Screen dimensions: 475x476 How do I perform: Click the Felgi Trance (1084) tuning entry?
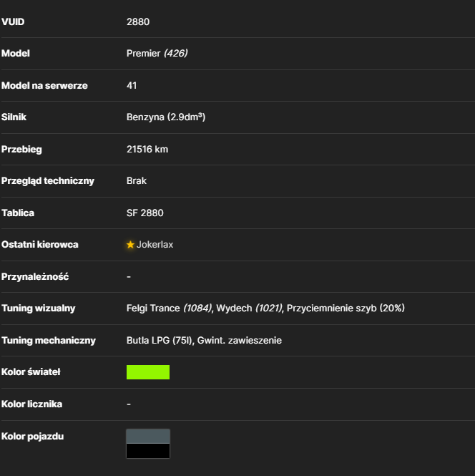pos(170,309)
